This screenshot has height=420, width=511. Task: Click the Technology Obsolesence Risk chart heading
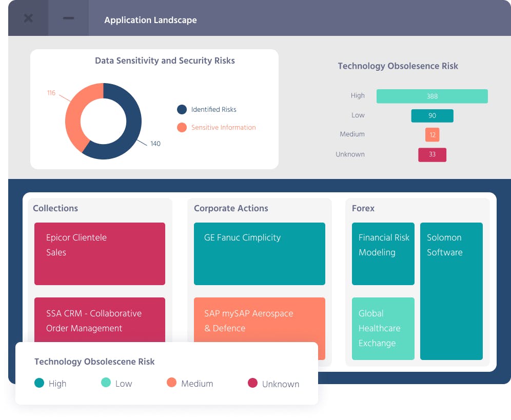click(398, 66)
